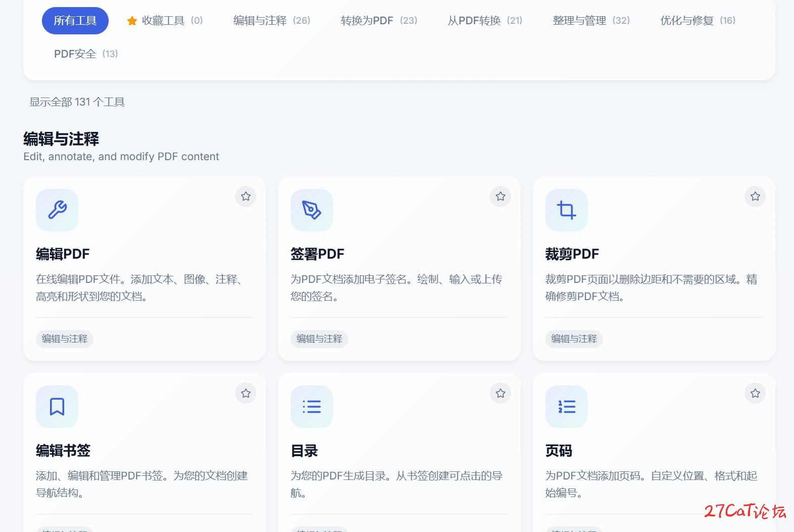Click description '添加、编辑和管理PDF书签…'
Screen dimensions: 794x532
click(x=142, y=484)
